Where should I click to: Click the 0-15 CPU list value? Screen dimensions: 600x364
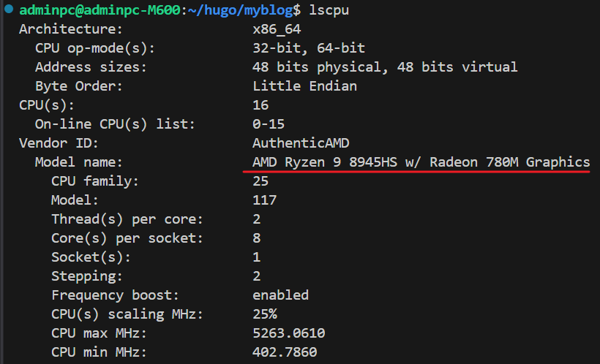(269, 124)
